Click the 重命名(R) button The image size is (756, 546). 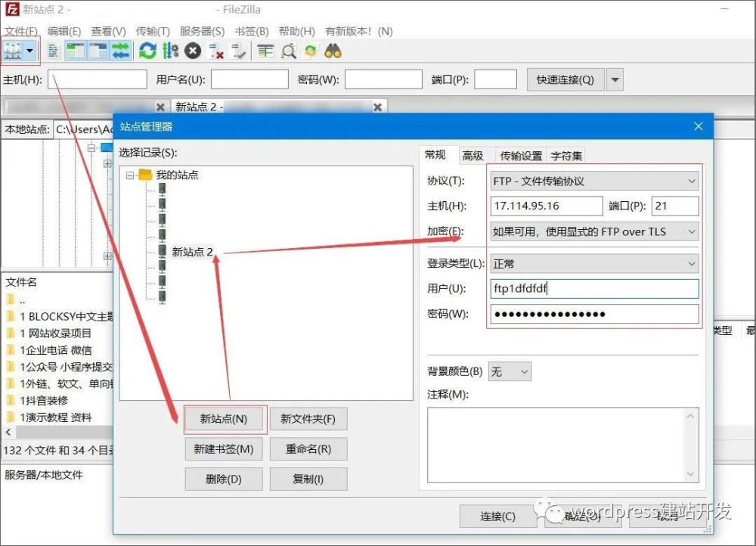point(308,449)
